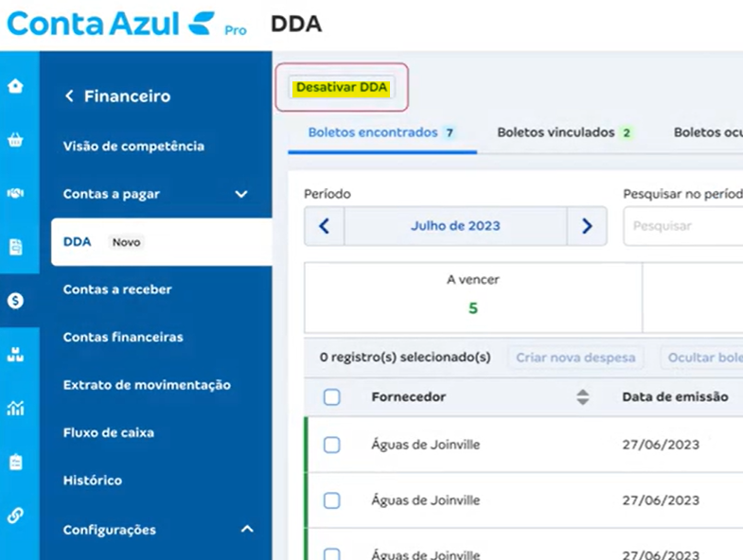Open the Julho de 2023 period selector
This screenshot has height=560, width=743.
pos(455,226)
